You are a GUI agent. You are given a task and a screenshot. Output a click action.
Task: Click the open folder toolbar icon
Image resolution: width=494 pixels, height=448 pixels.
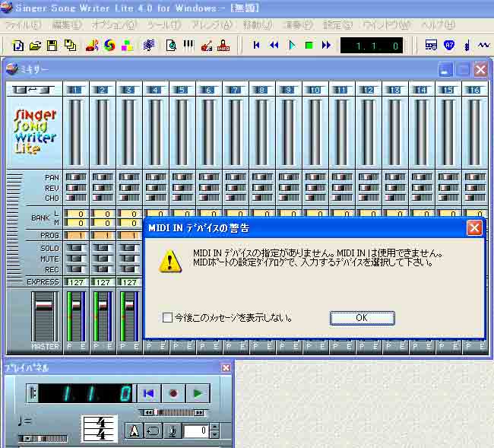point(35,46)
